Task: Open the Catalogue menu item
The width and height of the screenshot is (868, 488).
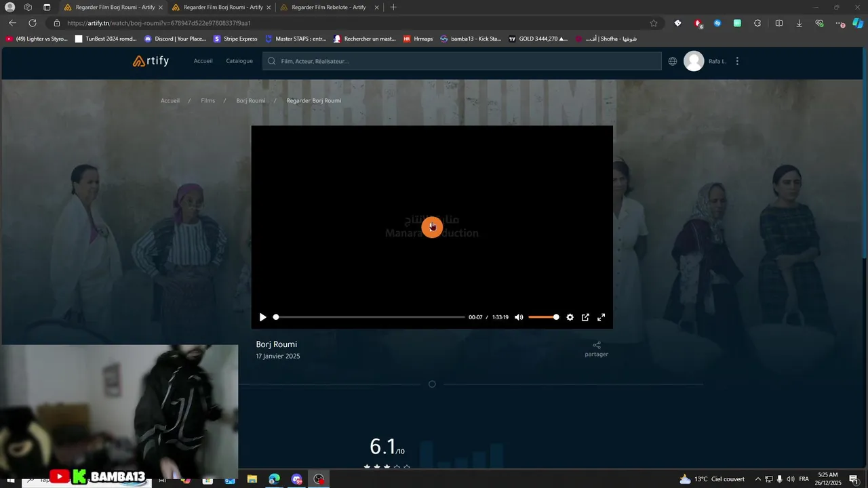Action: [239, 61]
